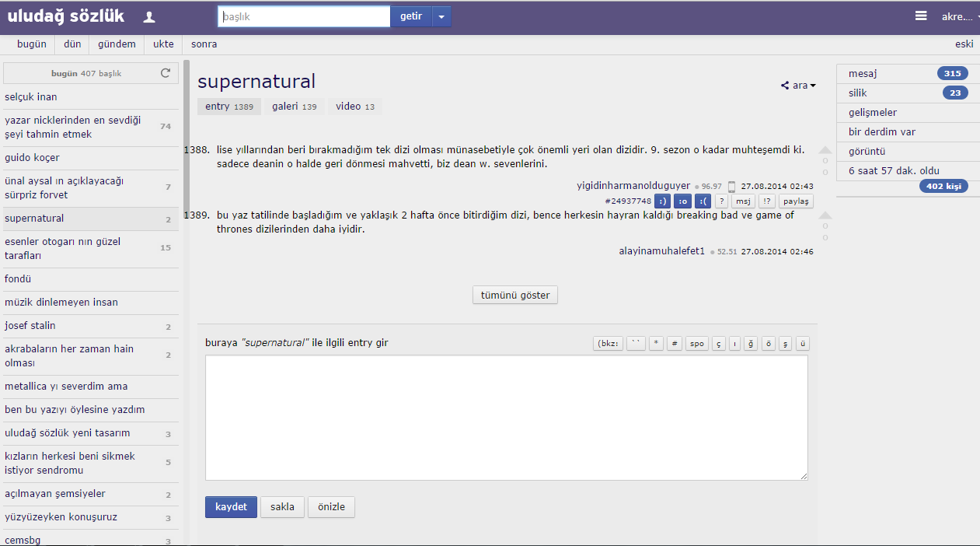980x546 pixels.
Task: Click the eski link at top right
Action: coord(964,44)
